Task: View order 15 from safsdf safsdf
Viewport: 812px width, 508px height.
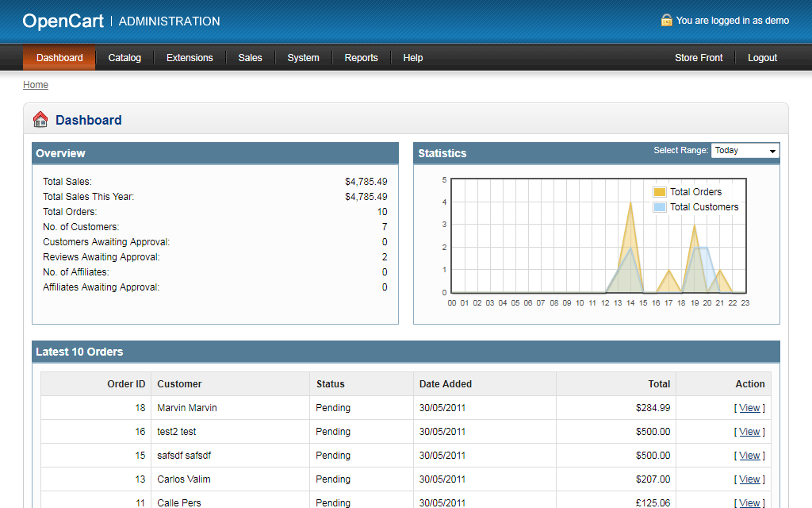Action: (749, 456)
